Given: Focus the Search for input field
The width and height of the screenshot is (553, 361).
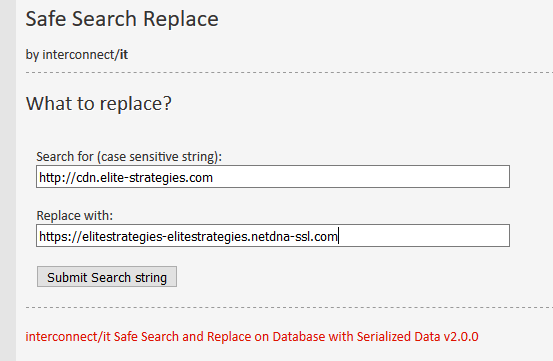Looking at the screenshot, I should 273,177.
